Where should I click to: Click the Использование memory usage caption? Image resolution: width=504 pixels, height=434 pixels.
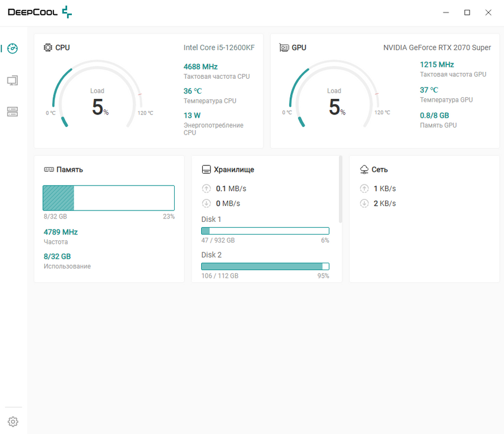click(67, 266)
